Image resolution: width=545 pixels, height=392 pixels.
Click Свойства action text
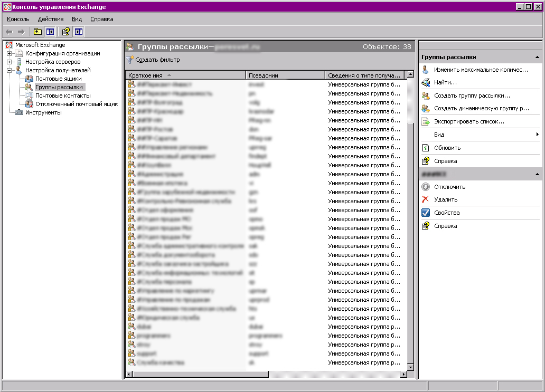[447, 213]
